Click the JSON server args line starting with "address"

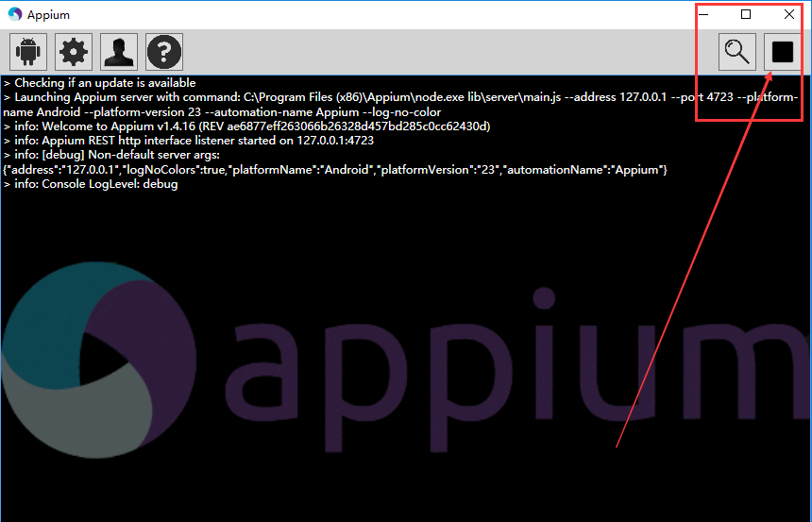(335, 170)
